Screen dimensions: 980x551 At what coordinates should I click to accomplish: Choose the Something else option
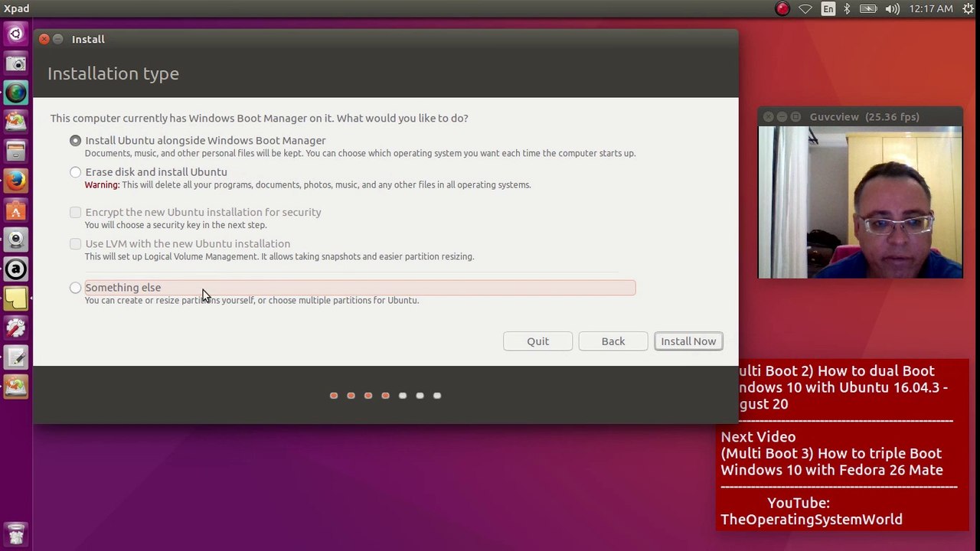point(75,288)
